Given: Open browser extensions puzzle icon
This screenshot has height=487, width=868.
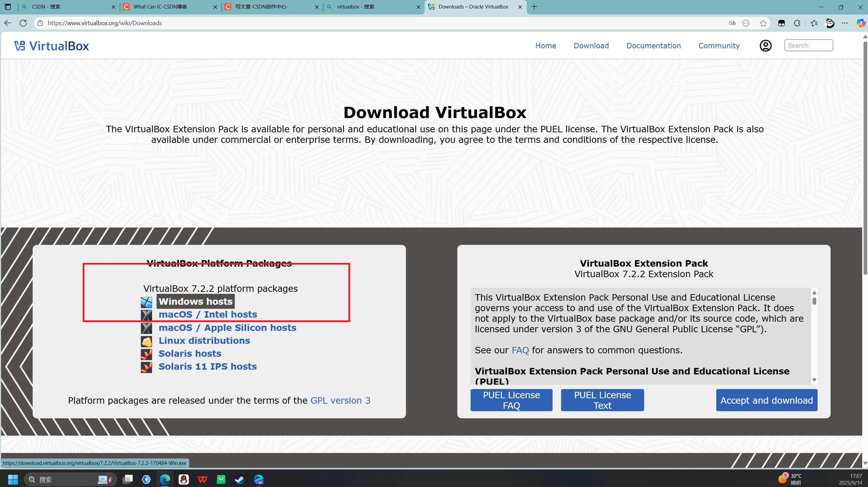Looking at the screenshot, I should tap(797, 23).
